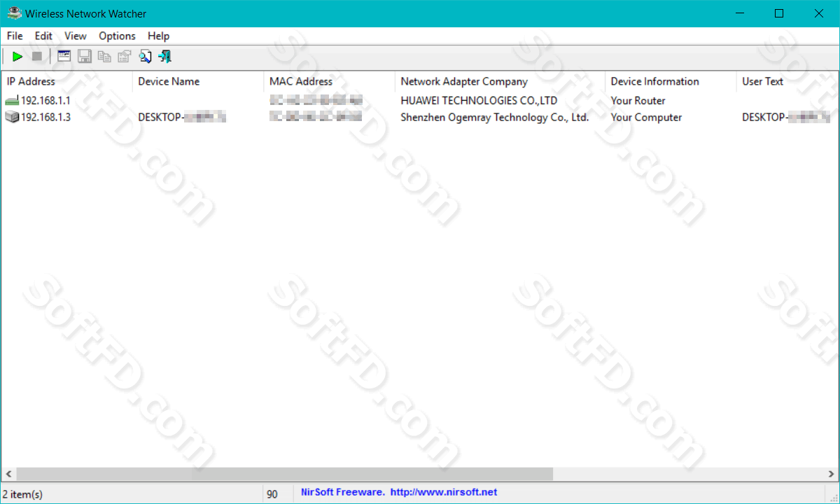Maximize the Wireless Network Watcher window
840x504 pixels.
pyautogui.click(x=779, y=13)
